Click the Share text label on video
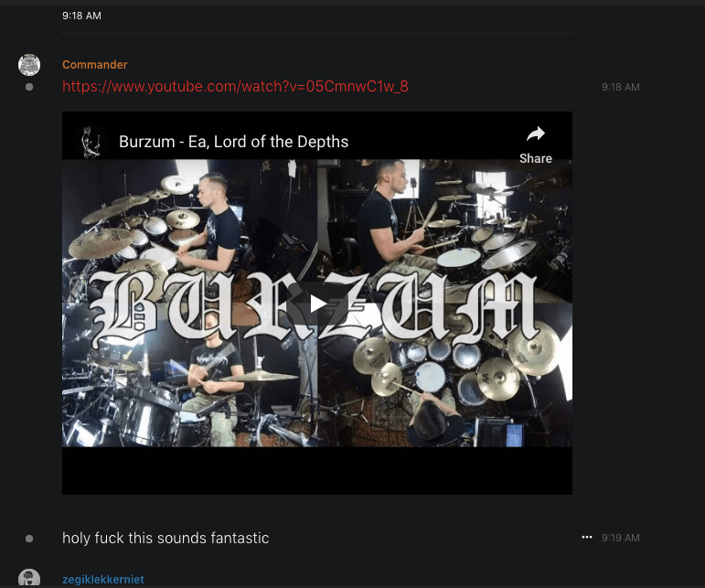705x588 pixels. pyautogui.click(x=535, y=158)
